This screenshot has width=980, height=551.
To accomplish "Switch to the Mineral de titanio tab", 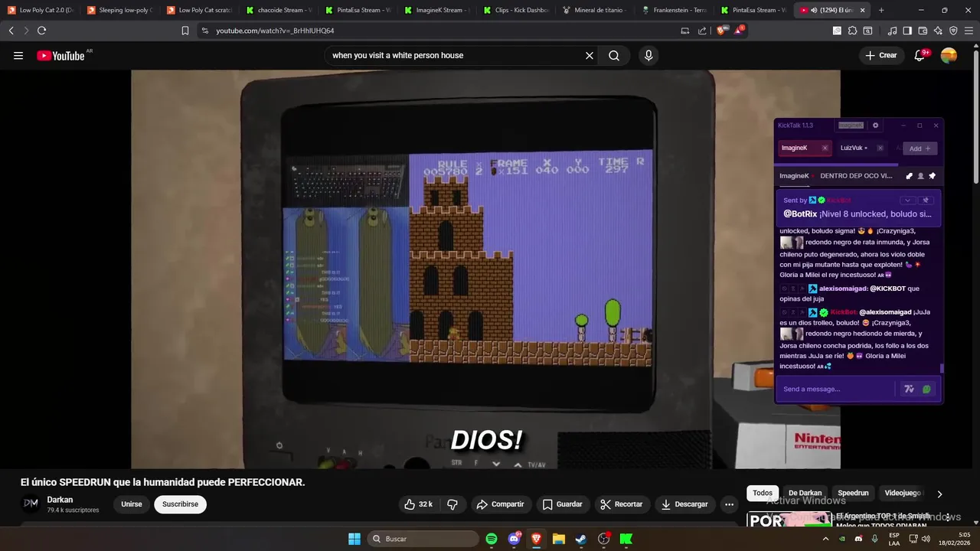I will 596,10.
